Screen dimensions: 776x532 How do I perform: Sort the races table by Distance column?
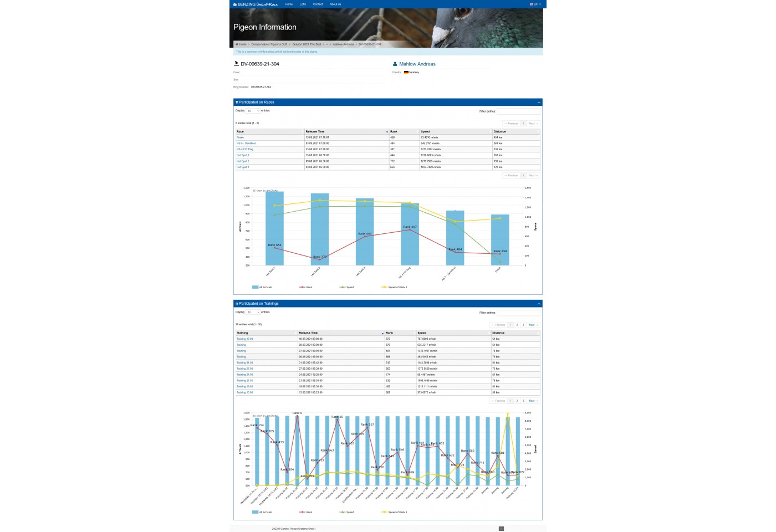coord(516,132)
